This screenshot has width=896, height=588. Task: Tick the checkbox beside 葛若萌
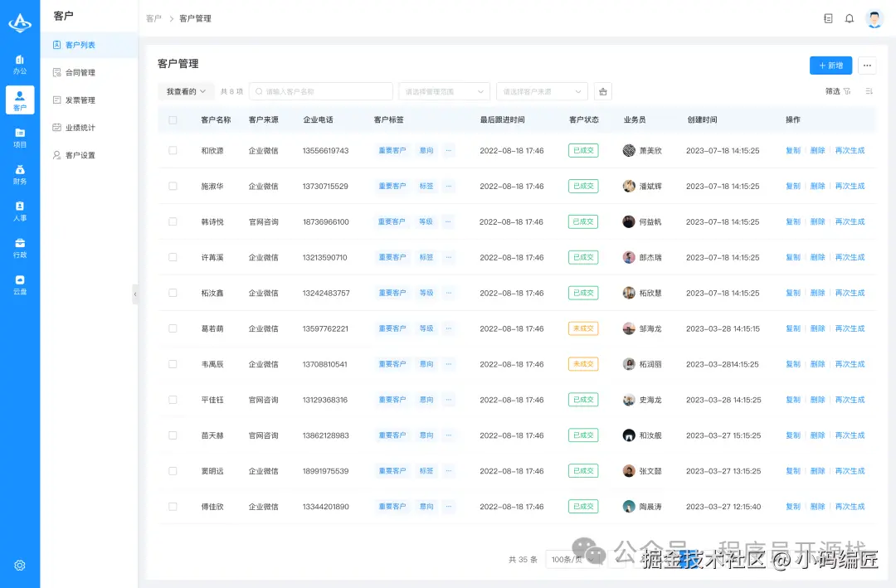point(173,328)
